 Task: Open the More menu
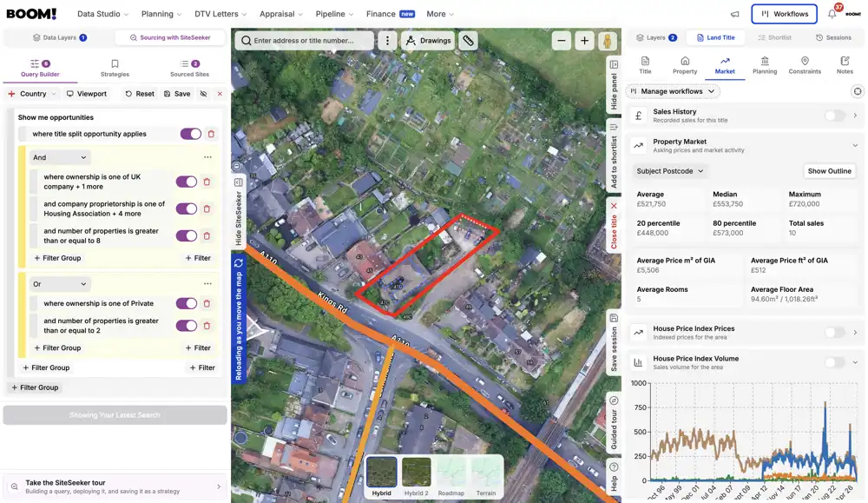pos(440,14)
